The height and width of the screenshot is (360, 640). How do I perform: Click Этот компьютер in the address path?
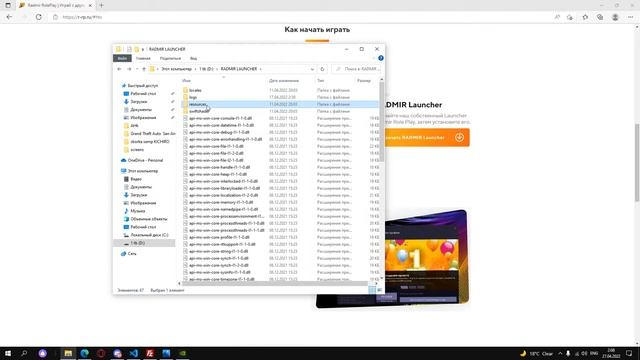176,69
